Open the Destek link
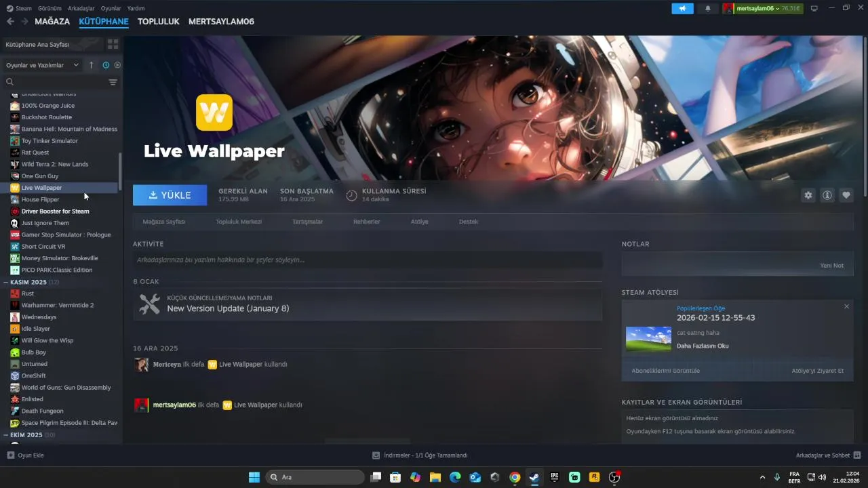Viewport: 868px width, 488px height. click(x=469, y=222)
